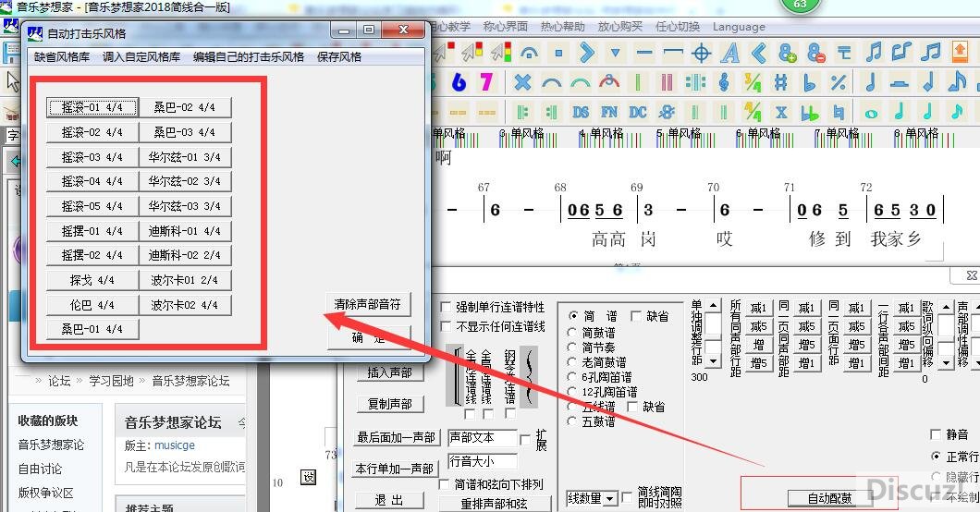The width and height of the screenshot is (980, 512).
Task: Click the blue right chevron icon
Action: click(x=586, y=53)
